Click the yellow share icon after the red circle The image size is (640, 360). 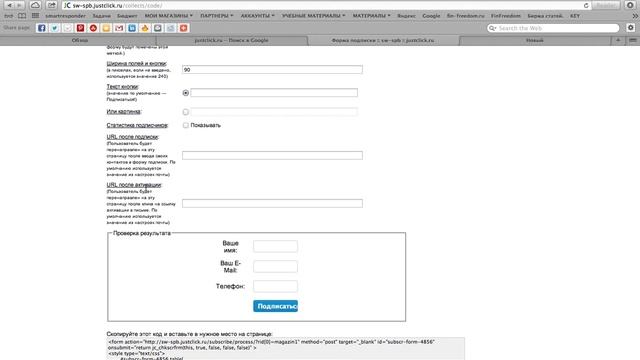(x=106, y=28)
